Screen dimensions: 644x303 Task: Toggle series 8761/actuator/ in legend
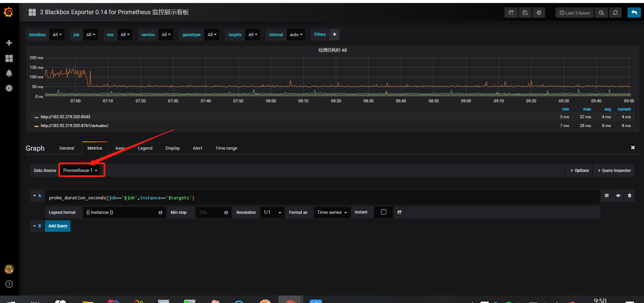pos(75,126)
